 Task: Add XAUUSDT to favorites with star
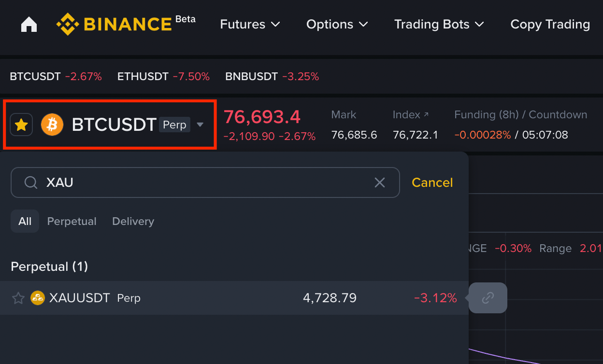[18, 298]
